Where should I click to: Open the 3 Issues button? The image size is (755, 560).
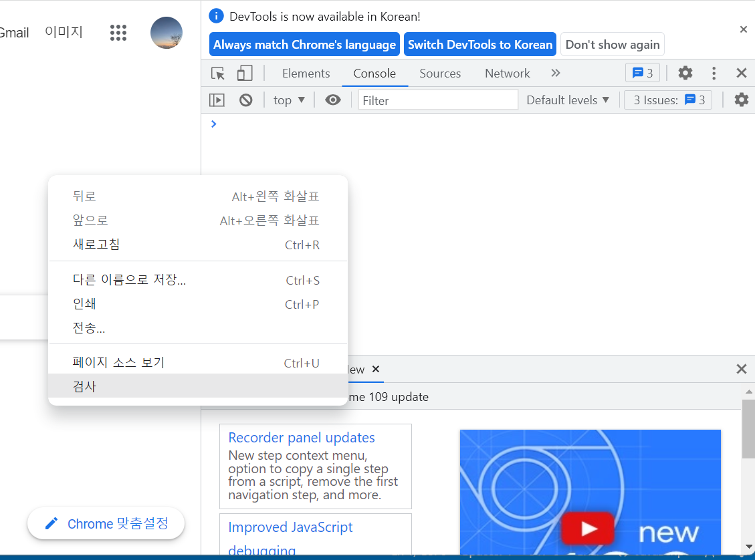[668, 100]
